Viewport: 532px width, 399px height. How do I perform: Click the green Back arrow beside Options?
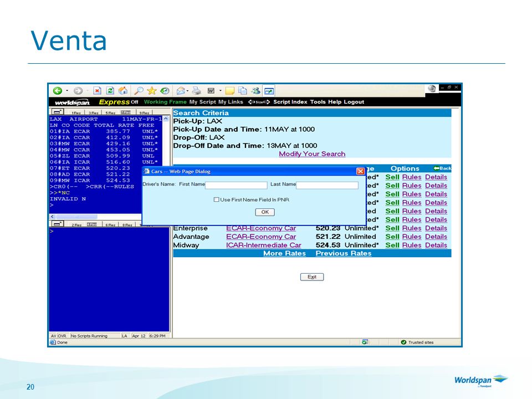(442, 168)
